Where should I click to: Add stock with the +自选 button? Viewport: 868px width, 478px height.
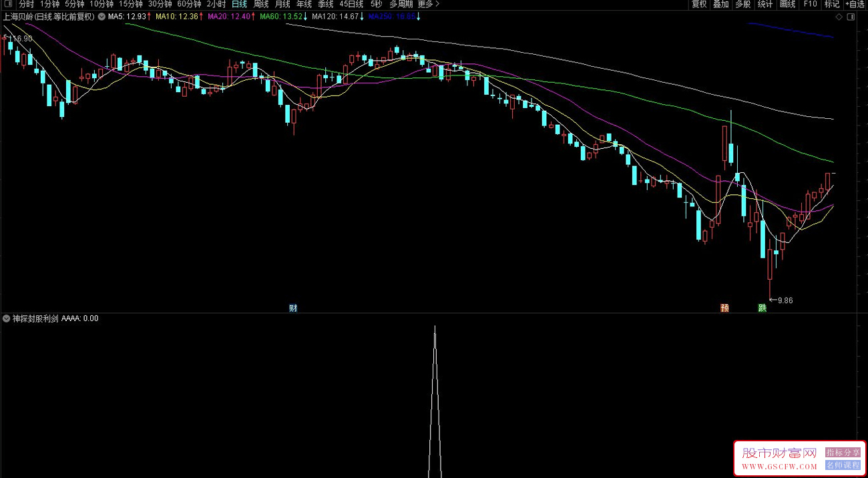pos(855,4)
